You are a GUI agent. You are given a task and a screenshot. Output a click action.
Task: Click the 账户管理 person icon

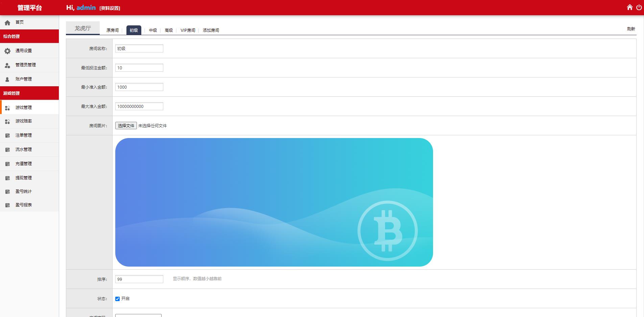point(7,80)
